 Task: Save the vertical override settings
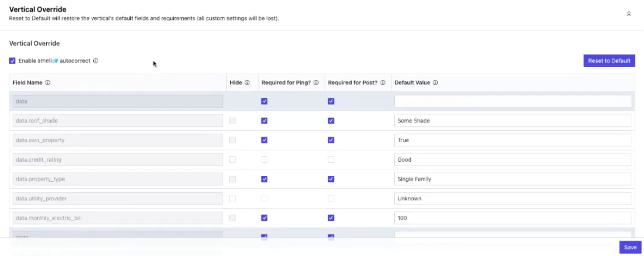pyautogui.click(x=630, y=247)
